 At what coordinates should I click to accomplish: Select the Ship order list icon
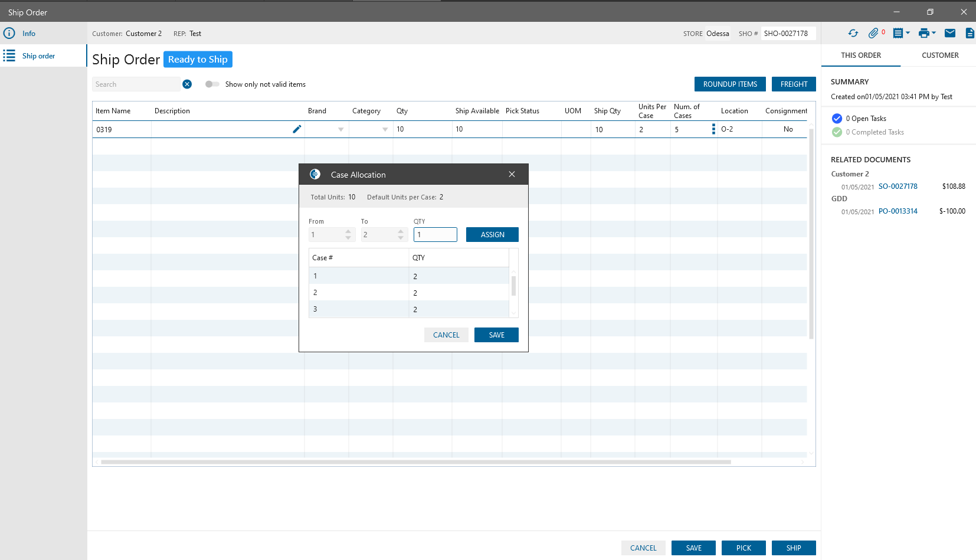pyautogui.click(x=9, y=55)
